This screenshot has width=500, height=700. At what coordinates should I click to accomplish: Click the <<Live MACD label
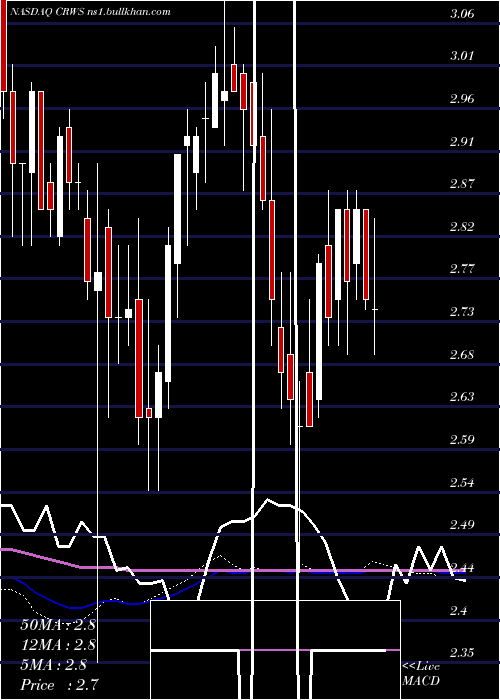point(421,674)
